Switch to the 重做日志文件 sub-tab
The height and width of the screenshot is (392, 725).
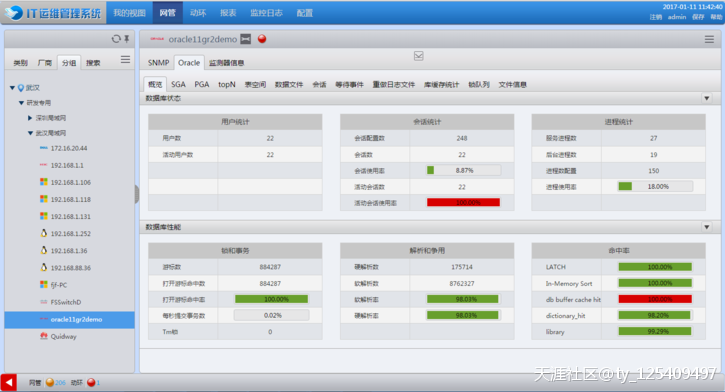click(394, 85)
